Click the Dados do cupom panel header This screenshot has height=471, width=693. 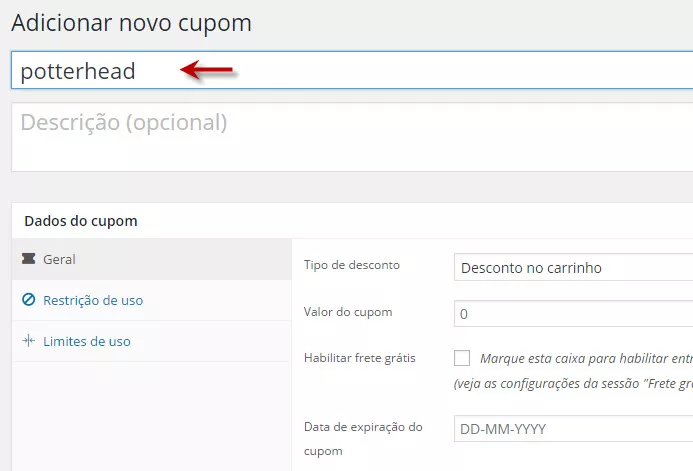point(352,221)
